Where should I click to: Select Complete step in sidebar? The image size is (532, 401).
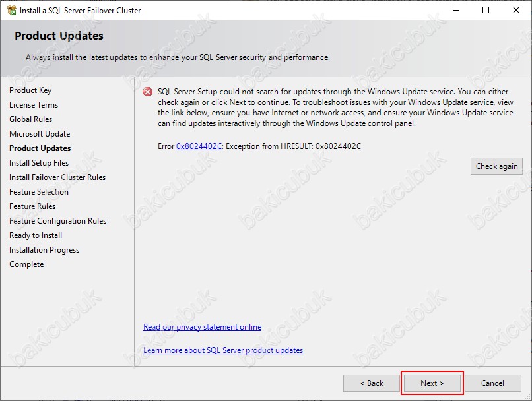26,264
